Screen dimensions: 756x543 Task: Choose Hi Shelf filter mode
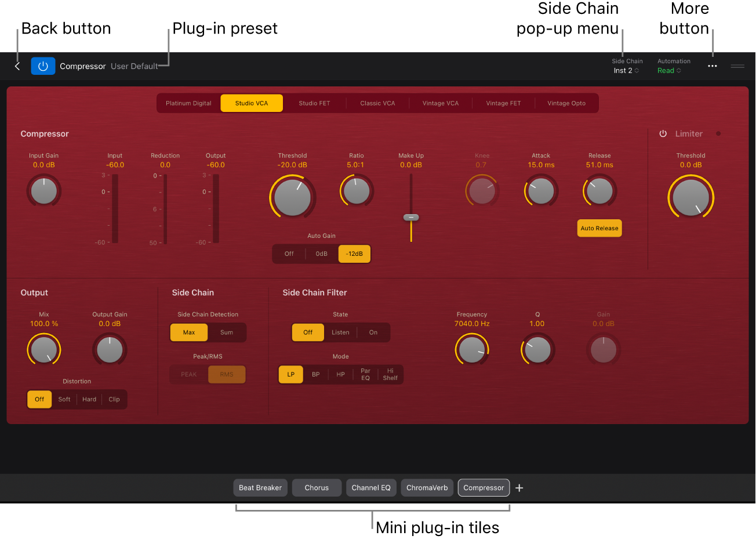pos(391,374)
